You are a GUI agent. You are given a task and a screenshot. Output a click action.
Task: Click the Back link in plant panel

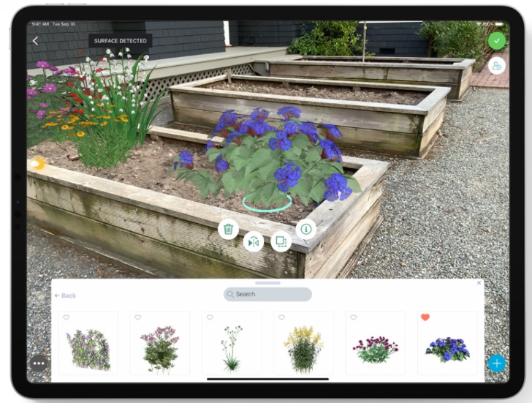click(65, 295)
